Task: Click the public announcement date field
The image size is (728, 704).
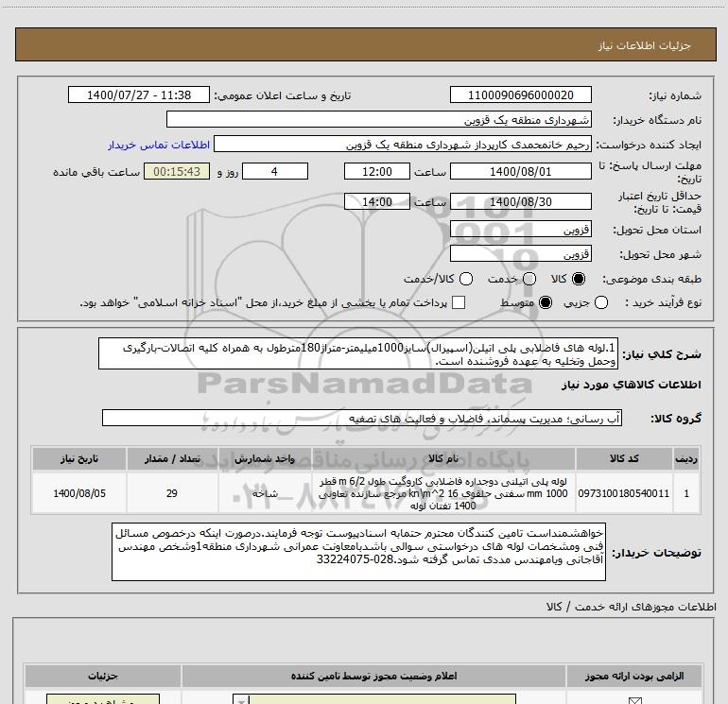Action: pos(139,94)
